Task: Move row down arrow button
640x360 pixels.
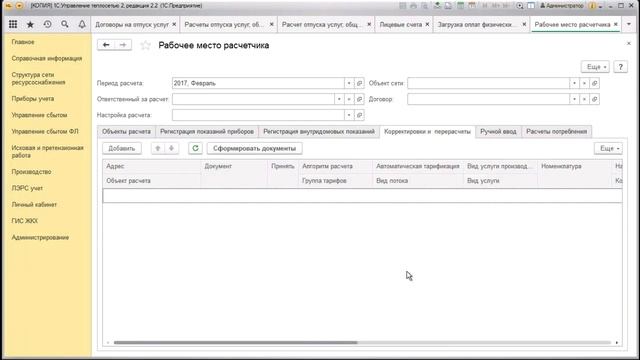Action: coord(171,148)
